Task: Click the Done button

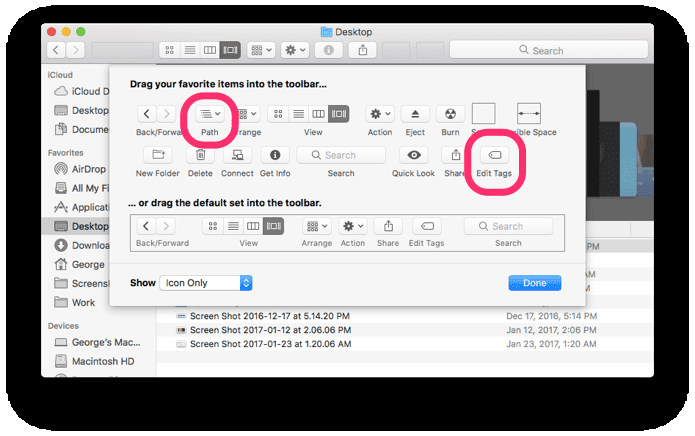Action: pos(535,283)
